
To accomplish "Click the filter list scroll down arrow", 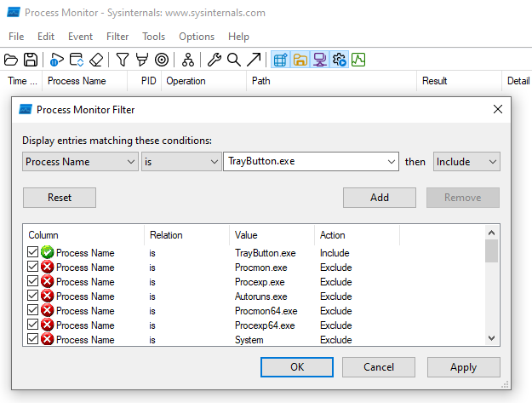I will pyautogui.click(x=491, y=338).
